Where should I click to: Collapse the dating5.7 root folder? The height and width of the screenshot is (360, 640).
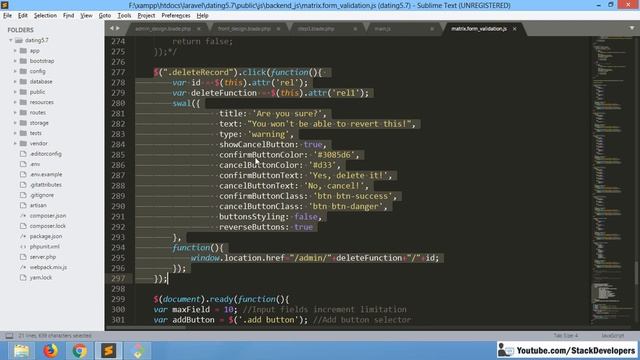[x=11, y=40]
